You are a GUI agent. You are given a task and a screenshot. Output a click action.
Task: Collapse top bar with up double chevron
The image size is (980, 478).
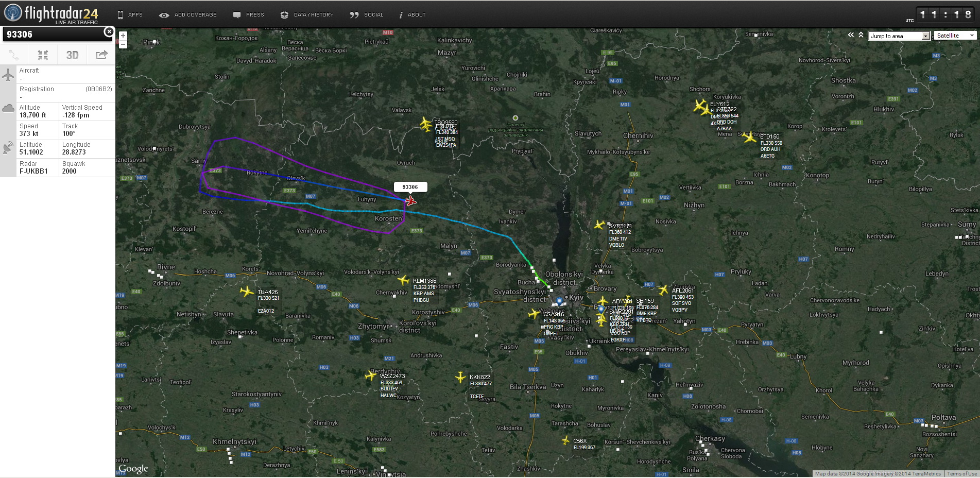(861, 35)
